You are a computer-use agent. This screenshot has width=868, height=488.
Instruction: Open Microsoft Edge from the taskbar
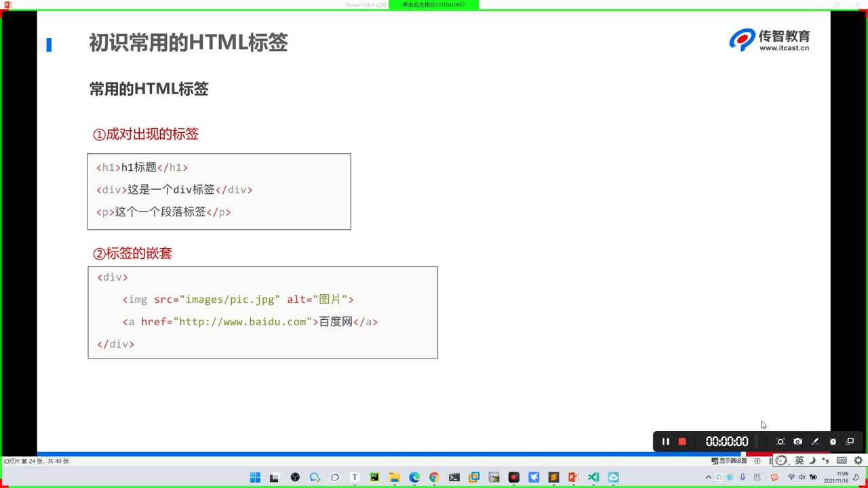click(x=414, y=477)
